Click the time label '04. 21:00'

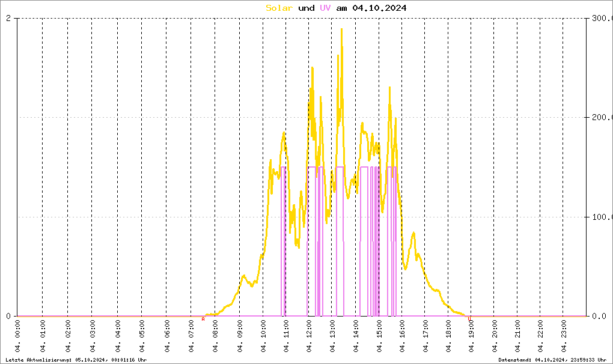[517, 336]
